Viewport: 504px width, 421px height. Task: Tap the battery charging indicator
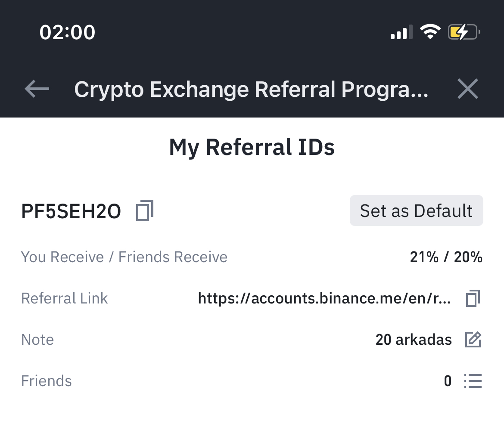tap(464, 32)
